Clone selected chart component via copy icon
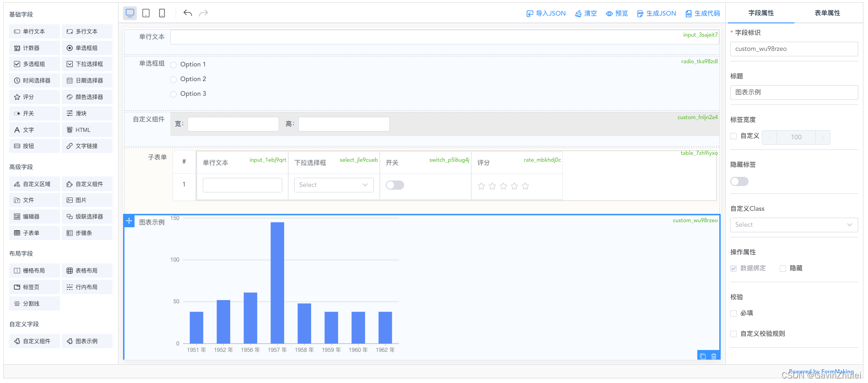Viewport: 868px width, 383px height. [703, 356]
